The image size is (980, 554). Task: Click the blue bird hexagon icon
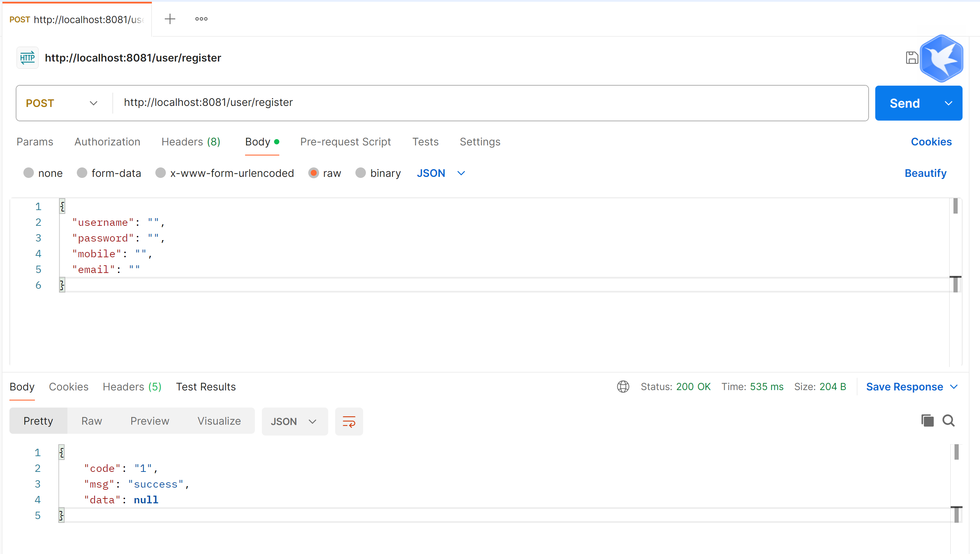pos(941,59)
